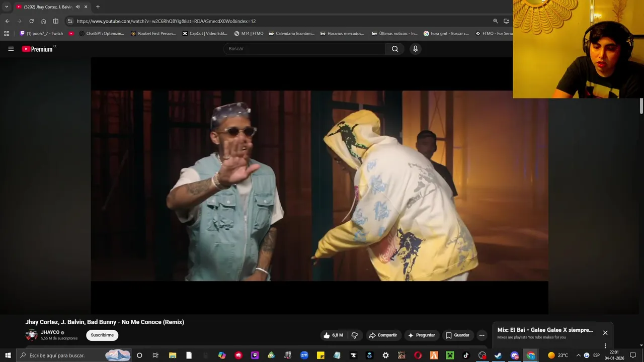Open the YouTube guide hamburger menu
Image resolution: width=644 pixels, height=362 pixels.
tap(11, 49)
